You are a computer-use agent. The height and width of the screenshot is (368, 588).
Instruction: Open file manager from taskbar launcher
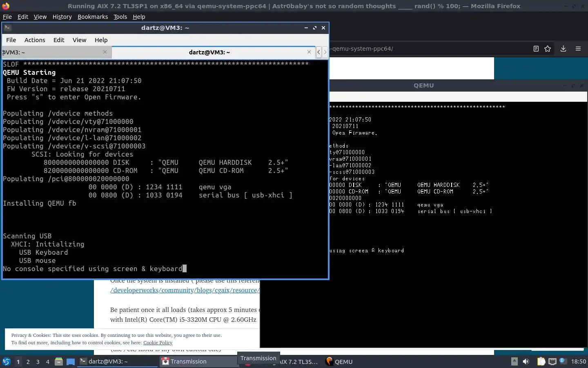click(x=59, y=361)
